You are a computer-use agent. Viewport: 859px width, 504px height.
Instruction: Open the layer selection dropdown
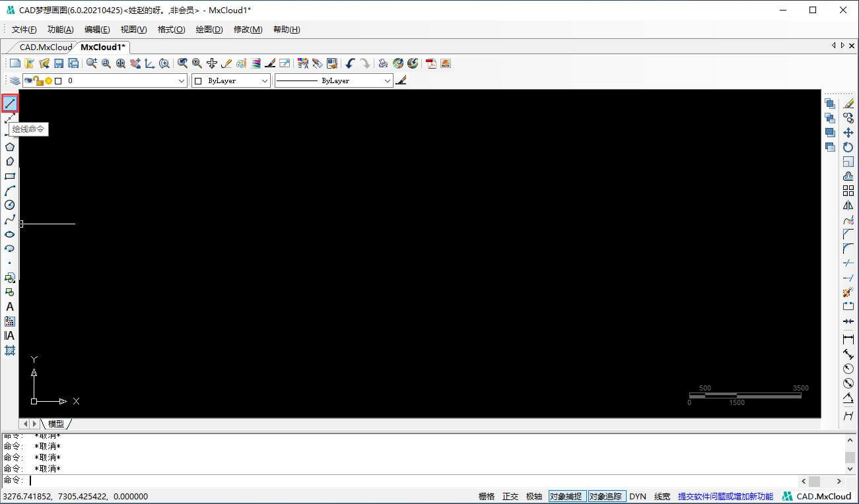182,80
